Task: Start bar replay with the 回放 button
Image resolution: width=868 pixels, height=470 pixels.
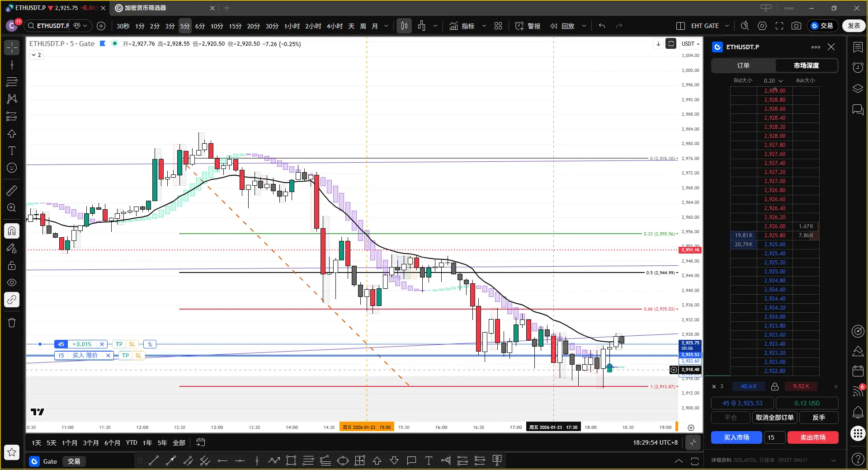Action: click(562, 26)
